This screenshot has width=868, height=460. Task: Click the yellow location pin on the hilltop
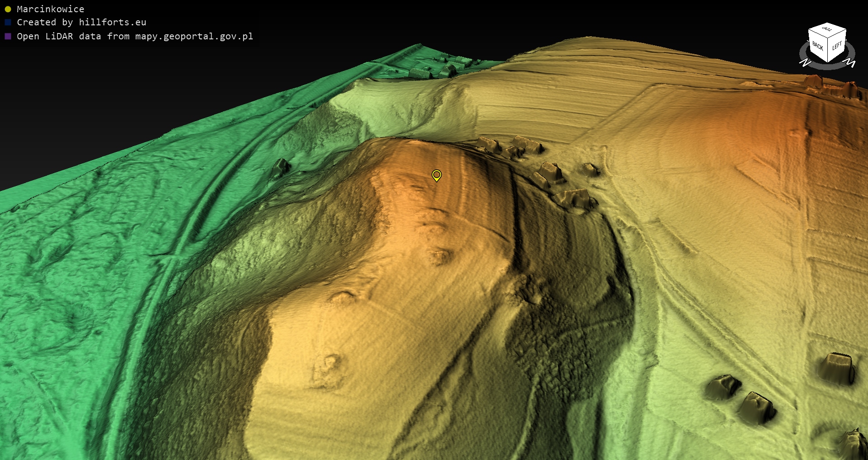436,175
